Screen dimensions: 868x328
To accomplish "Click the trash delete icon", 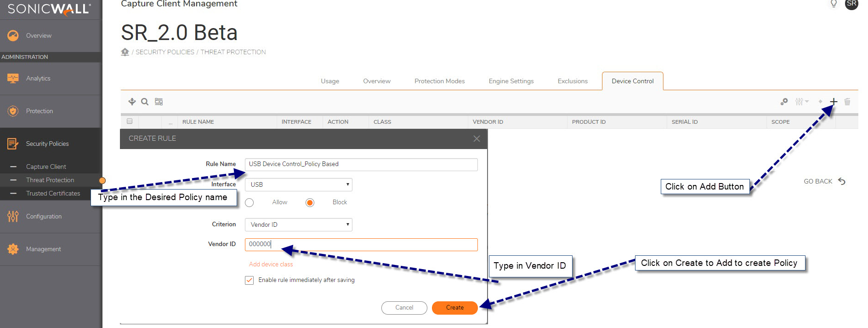I will pyautogui.click(x=847, y=102).
